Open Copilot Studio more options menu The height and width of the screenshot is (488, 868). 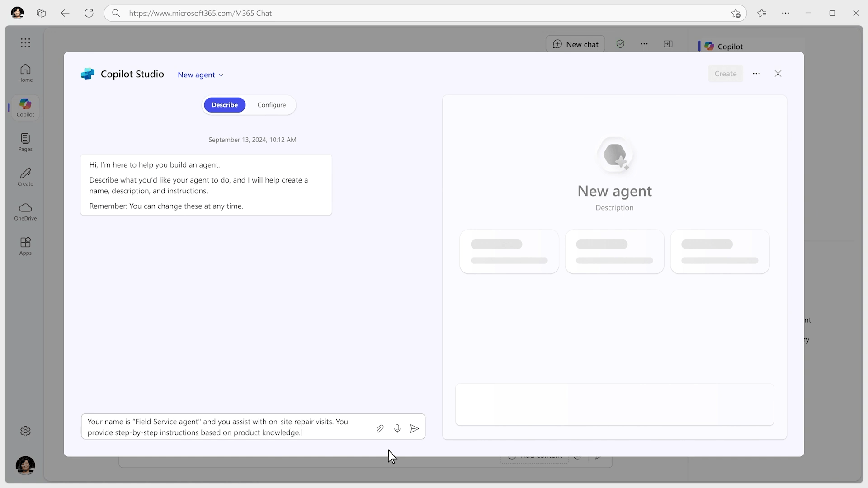click(756, 74)
